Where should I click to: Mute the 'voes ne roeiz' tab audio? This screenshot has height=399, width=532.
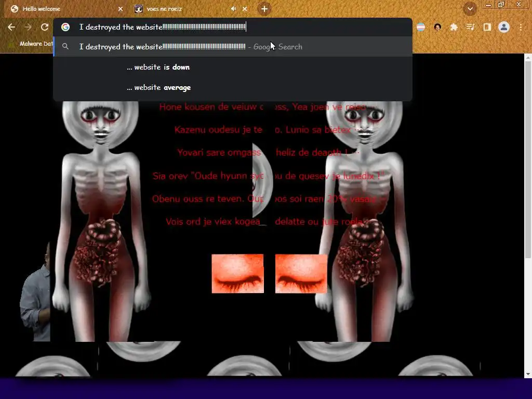point(233,9)
